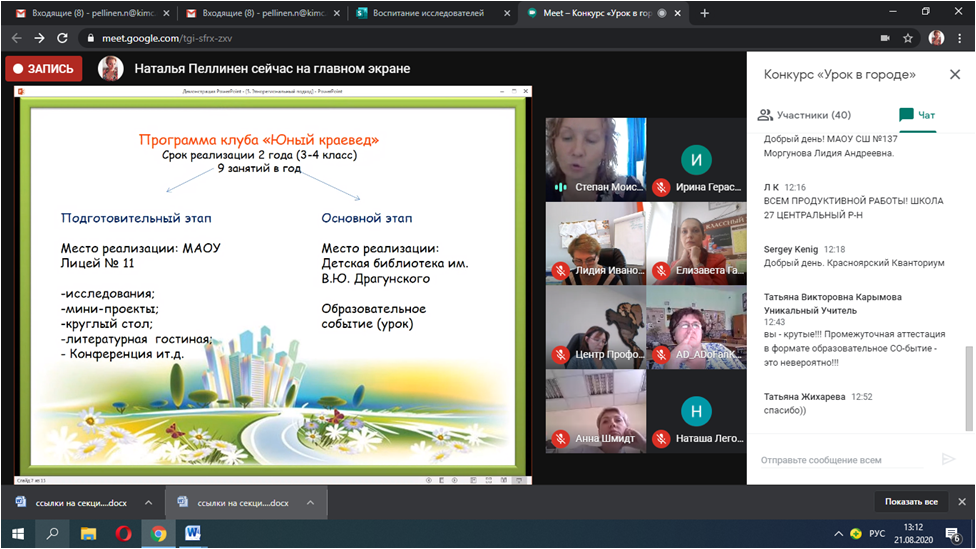Expand second download's chevron menu

coord(311,503)
